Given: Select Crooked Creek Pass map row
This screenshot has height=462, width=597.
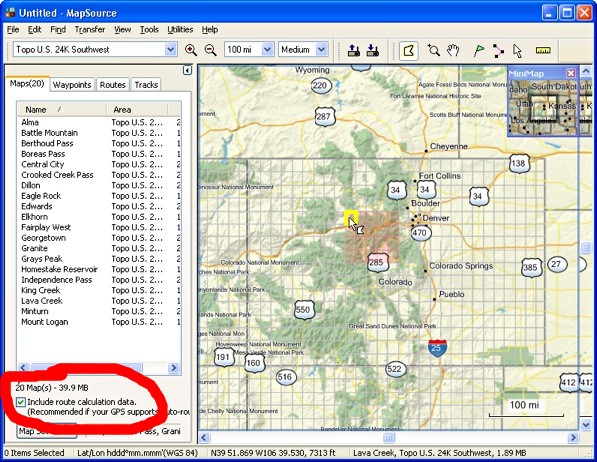Looking at the screenshot, I should coord(99,175).
